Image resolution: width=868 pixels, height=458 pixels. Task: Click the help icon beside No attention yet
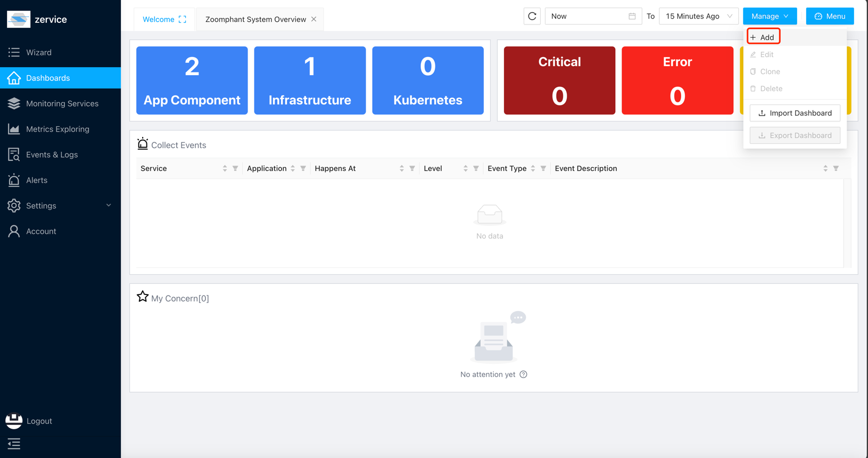click(x=524, y=374)
